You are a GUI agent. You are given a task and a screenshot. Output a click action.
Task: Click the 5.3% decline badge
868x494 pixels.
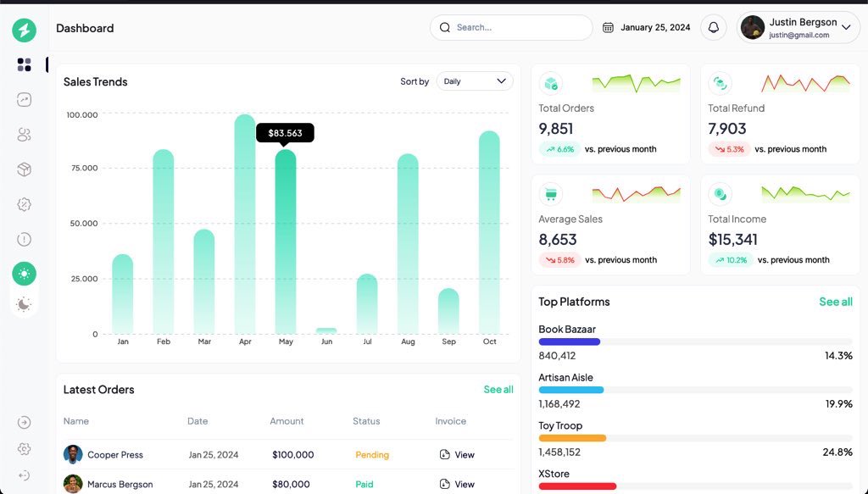[729, 149]
